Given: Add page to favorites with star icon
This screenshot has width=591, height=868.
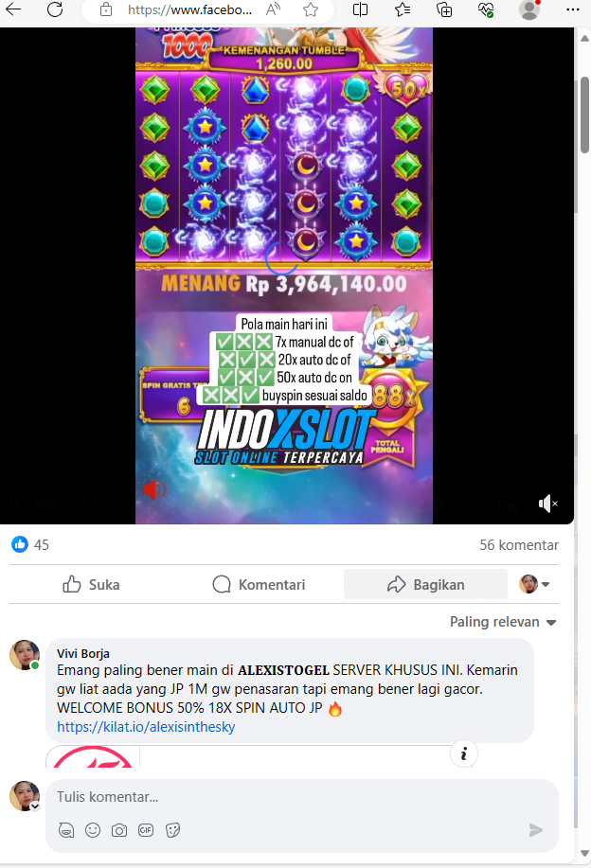Looking at the screenshot, I should click(311, 9).
